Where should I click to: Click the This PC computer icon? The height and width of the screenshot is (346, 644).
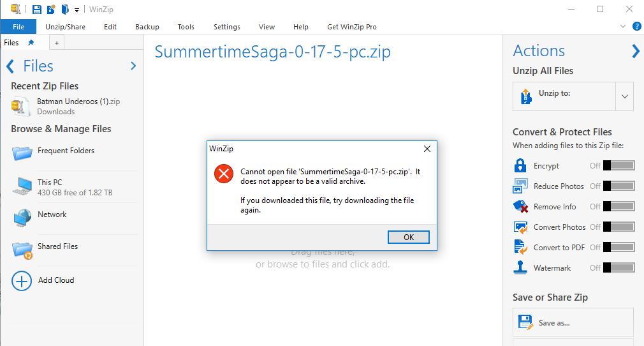click(22, 186)
